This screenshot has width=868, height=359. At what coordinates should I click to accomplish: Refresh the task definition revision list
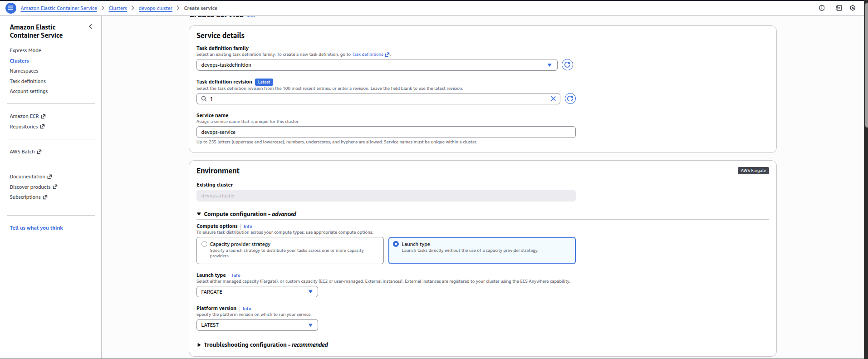[x=570, y=98]
